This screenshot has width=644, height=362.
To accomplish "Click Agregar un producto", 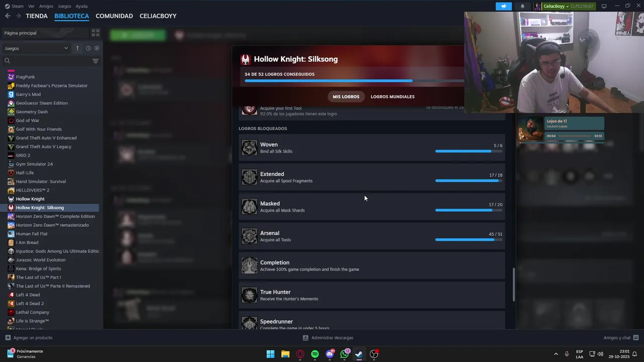I will pos(29,338).
